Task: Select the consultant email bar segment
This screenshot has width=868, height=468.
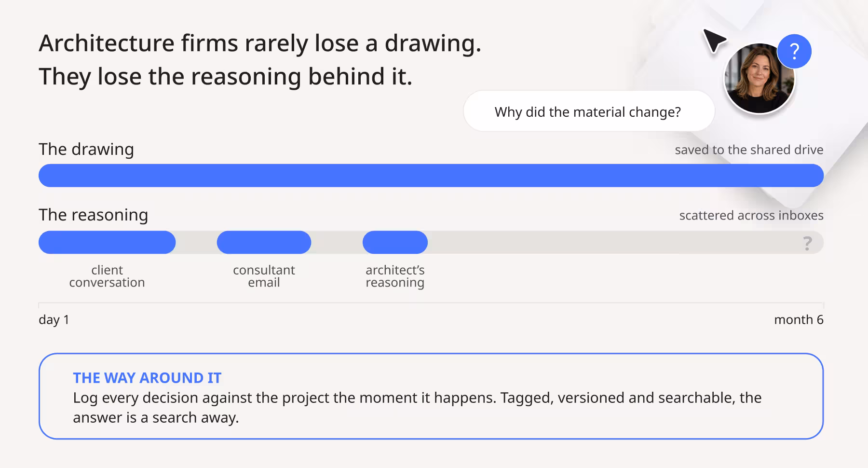Action: pos(264,242)
